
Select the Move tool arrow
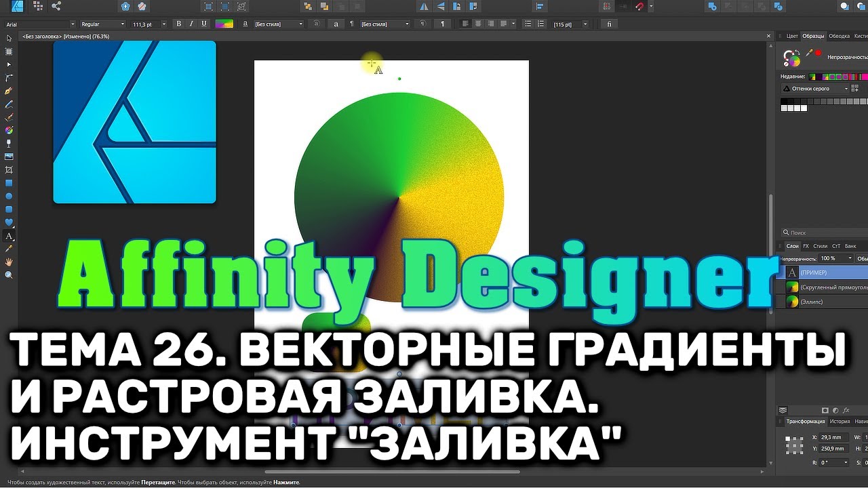pyautogui.click(x=9, y=38)
